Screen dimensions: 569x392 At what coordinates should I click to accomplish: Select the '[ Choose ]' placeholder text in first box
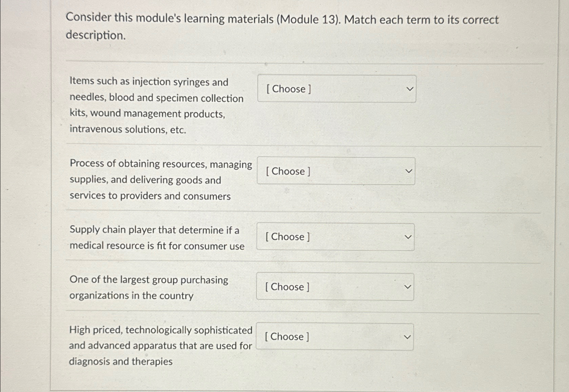(288, 89)
